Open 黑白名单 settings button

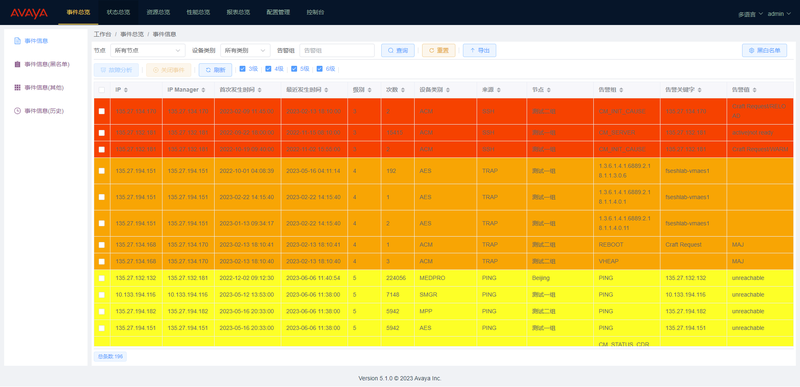click(764, 50)
